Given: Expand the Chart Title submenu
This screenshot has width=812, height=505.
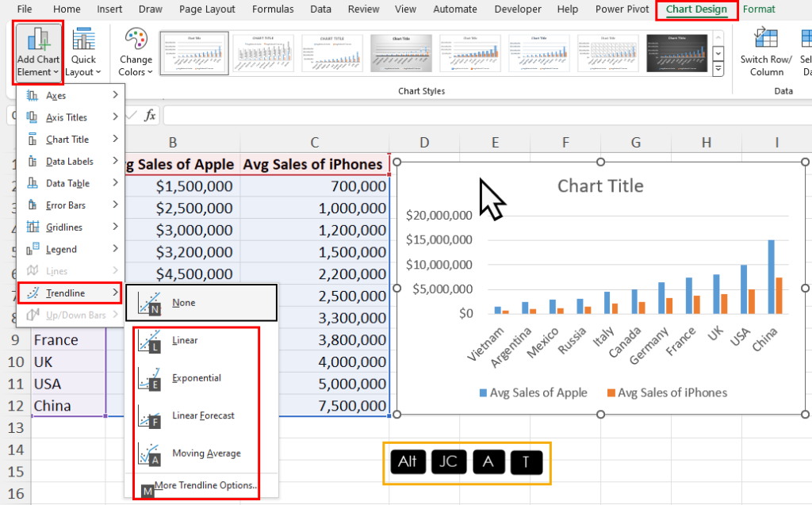Looking at the screenshot, I should click(71, 140).
